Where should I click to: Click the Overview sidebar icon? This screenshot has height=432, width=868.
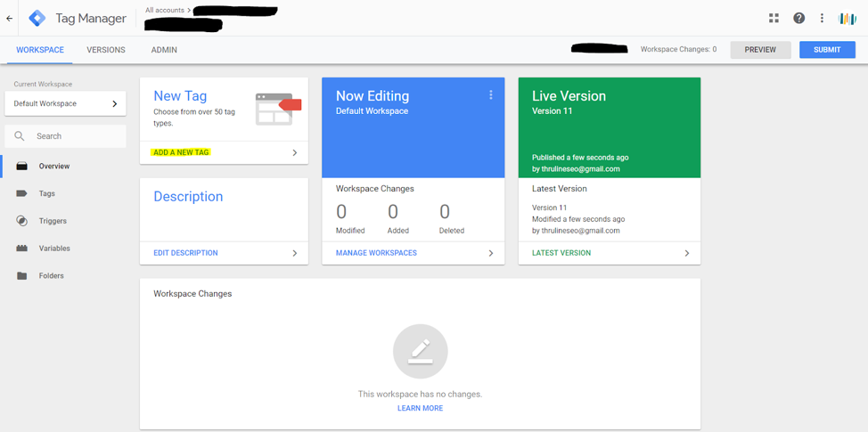pos(22,166)
